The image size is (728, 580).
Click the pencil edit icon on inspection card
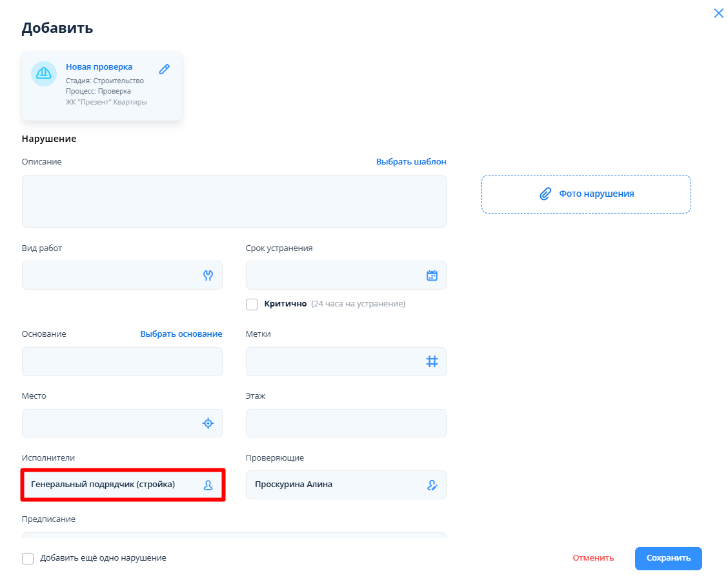pos(164,69)
